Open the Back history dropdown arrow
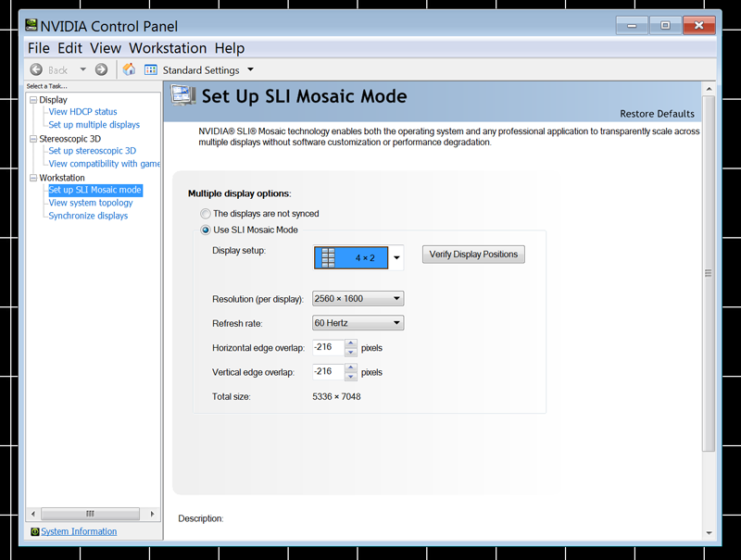 click(82, 69)
